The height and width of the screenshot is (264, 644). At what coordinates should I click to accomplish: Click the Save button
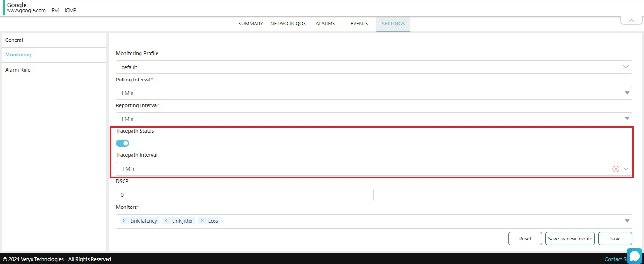615,239
